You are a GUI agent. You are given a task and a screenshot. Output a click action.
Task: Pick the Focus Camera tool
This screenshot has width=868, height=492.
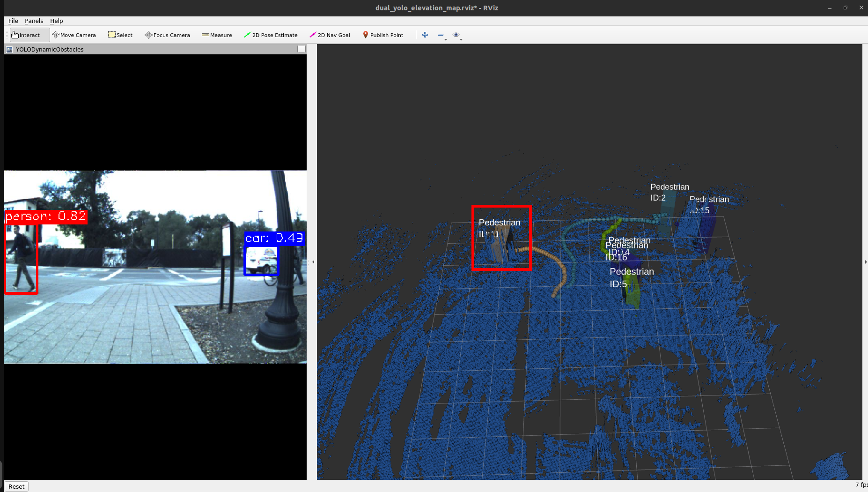167,35
